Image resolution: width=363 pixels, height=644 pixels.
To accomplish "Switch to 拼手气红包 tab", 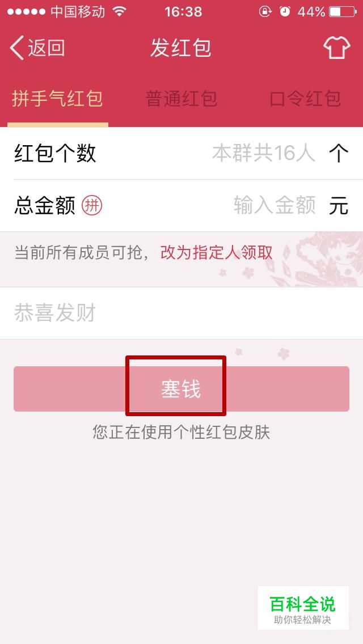I will click(57, 99).
